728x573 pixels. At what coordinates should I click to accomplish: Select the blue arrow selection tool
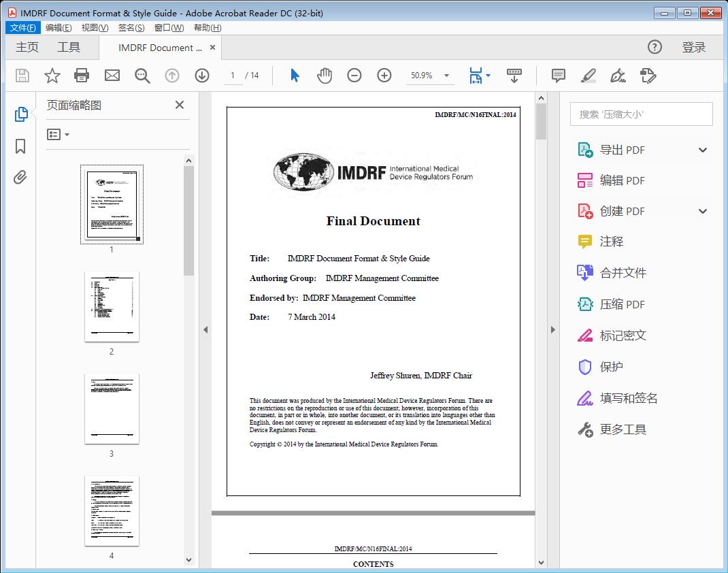pos(295,76)
